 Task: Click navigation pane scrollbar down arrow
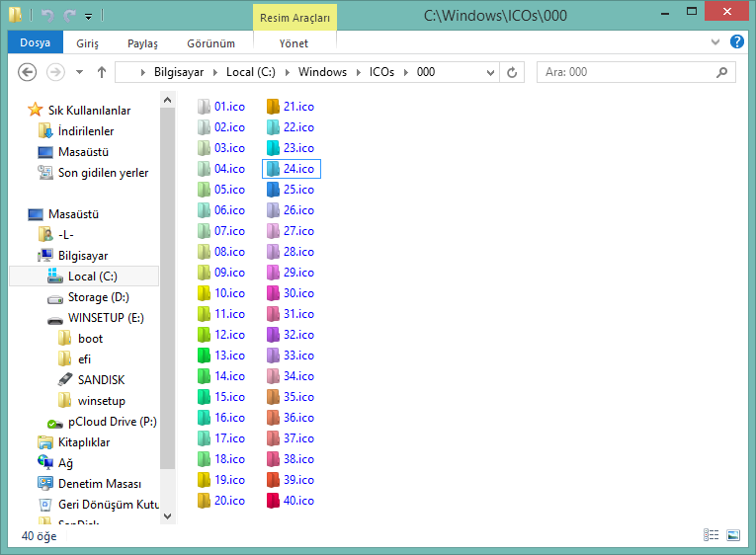click(x=167, y=515)
